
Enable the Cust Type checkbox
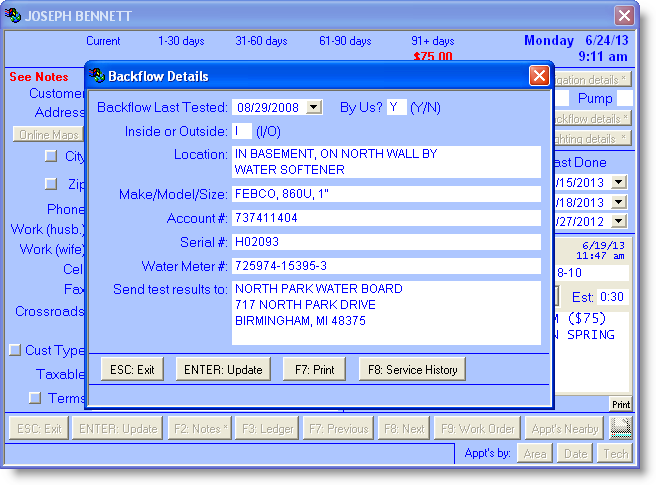pyautogui.click(x=15, y=350)
